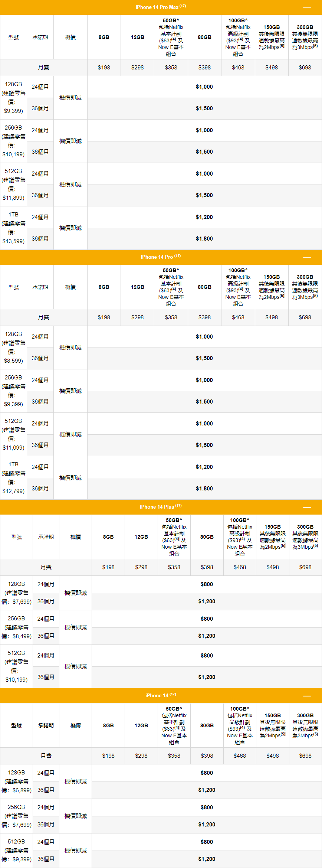Viewport: 322px width, 868px height.
Task: Select the 24-month '$800' discount for Plus 128GB
Action: click(x=207, y=584)
